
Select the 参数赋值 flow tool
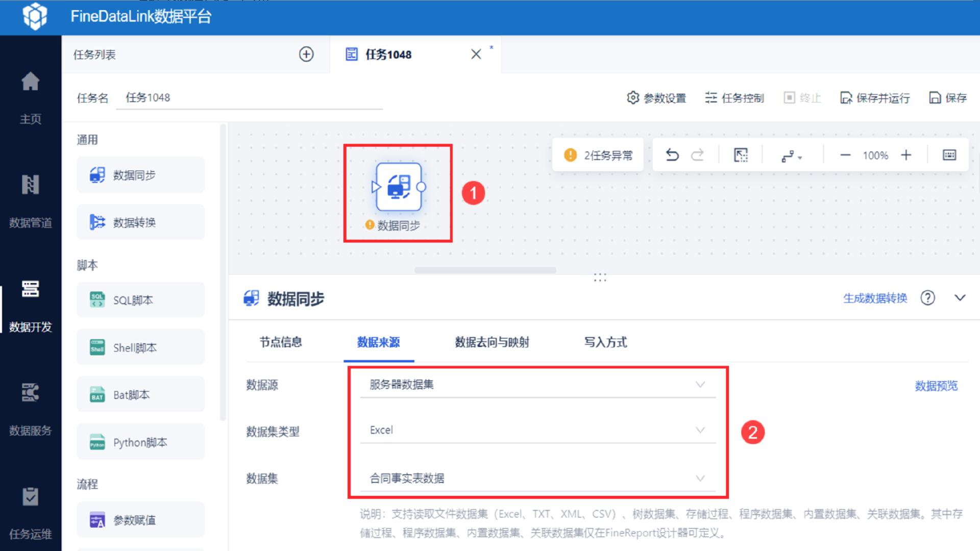140,519
